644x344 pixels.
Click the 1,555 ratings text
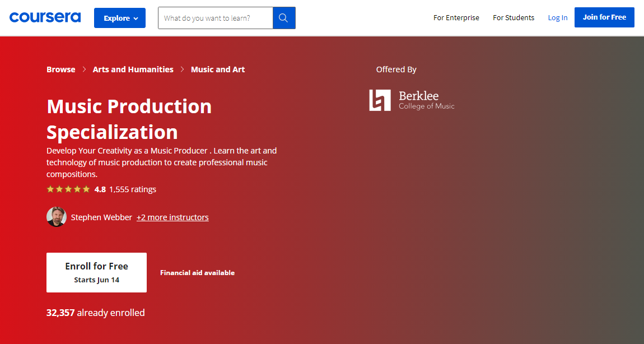tap(133, 189)
